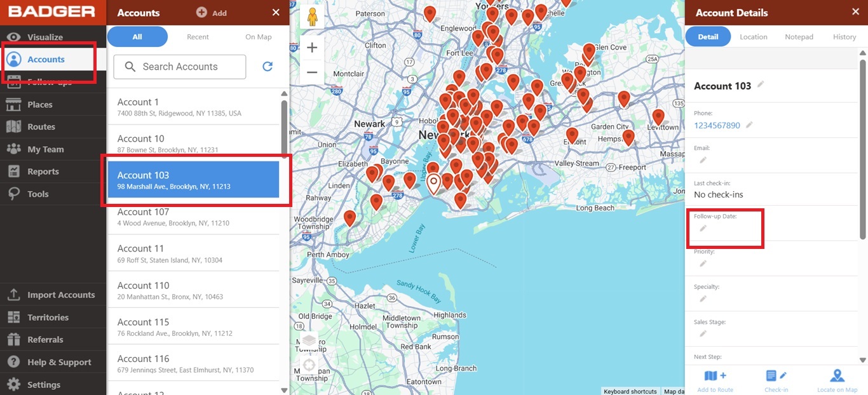Click the Account Details scrollbar

(x=862, y=150)
